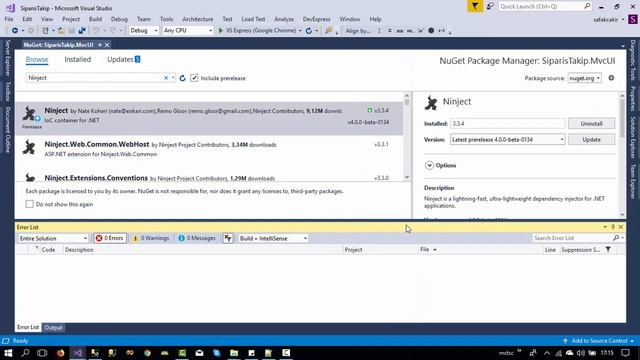Open the Package source nuget.org dropdown
Viewport: 640px width, 360px height.
click(584, 78)
